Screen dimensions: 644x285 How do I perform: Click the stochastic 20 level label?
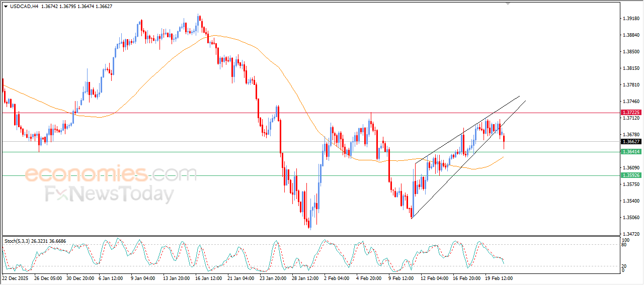[623, 266]
